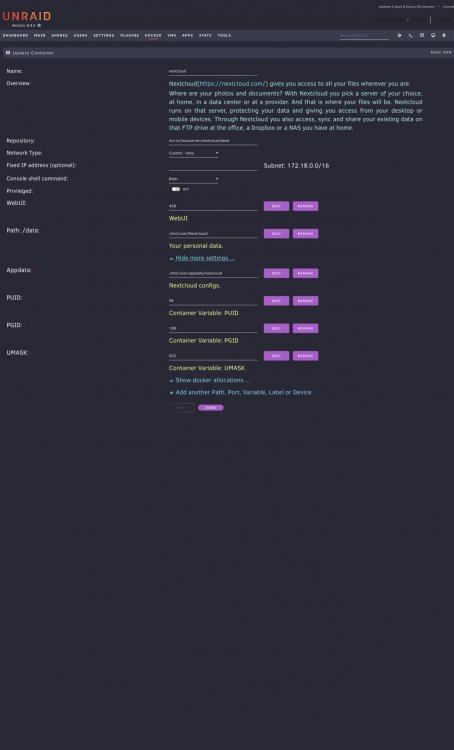This screenshot has width=454, height=750.
Task: Click the Subnet: 172.18.0.0/16 text
Action: (296, 166)
